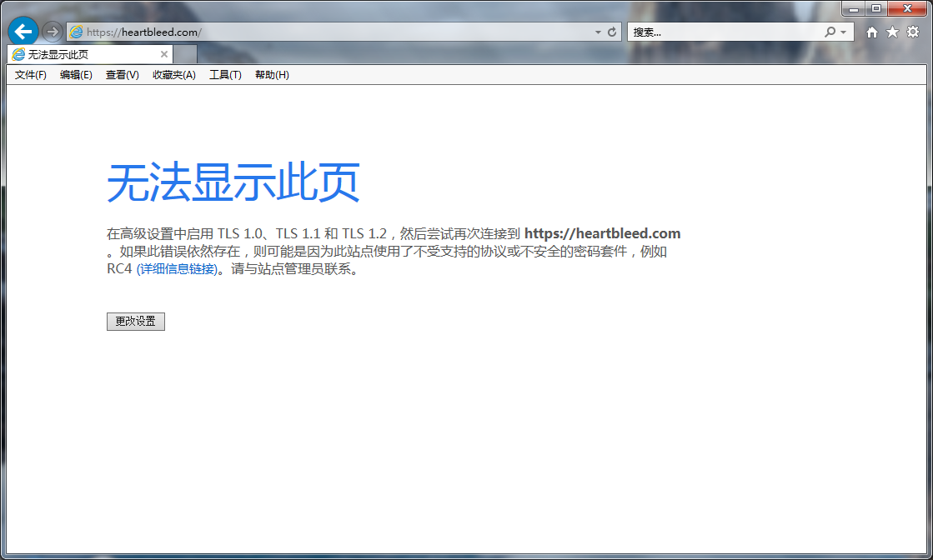Image resolution: width=933 pixels, height=560 pixels.
Task: Close the 无法显示此页 tab
Action: tap(164, 54)
